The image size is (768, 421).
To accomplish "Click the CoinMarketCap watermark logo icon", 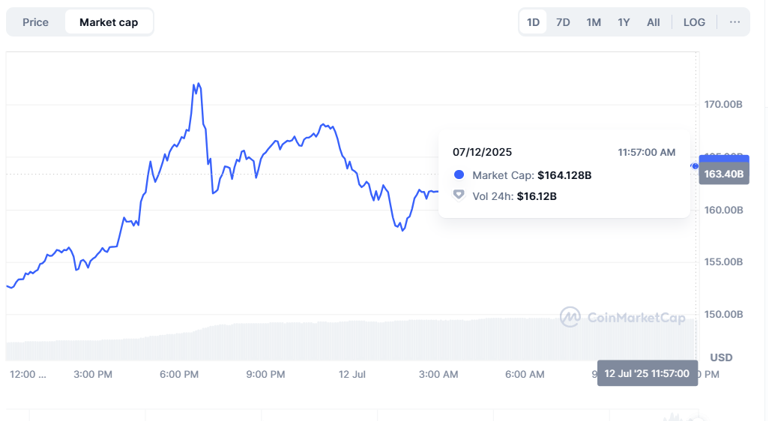I will [x=570, y=317].
